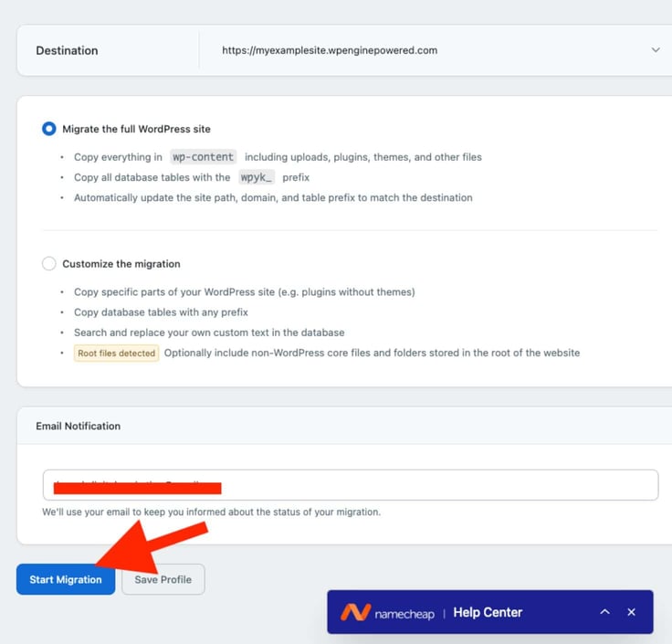Image resolution: width=672 pixels, height=644 pixels.
Task: Click 'Automatically update the site path' bullet text
Action: (x=273, y=197)
